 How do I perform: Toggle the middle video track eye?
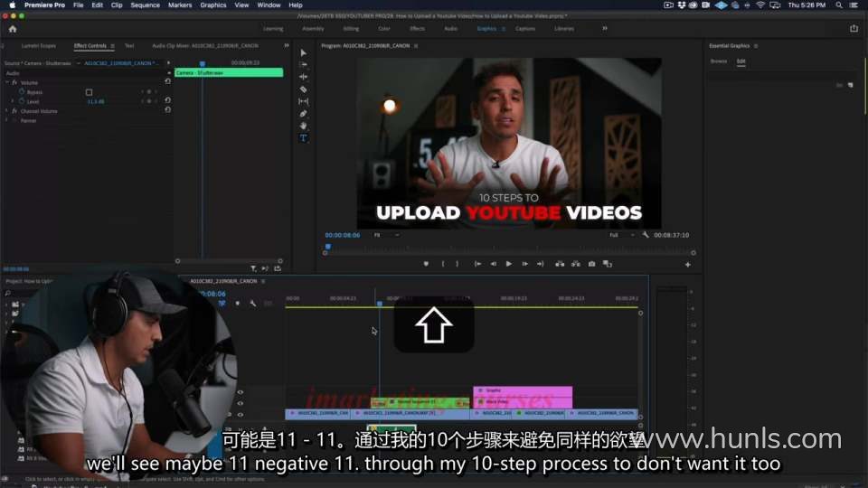point(241,403)
